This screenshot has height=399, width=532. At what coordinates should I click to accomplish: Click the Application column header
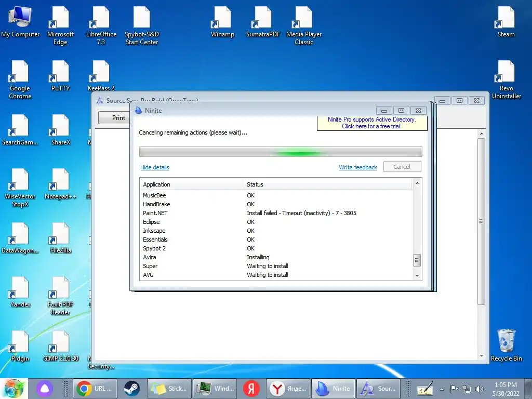192,184
